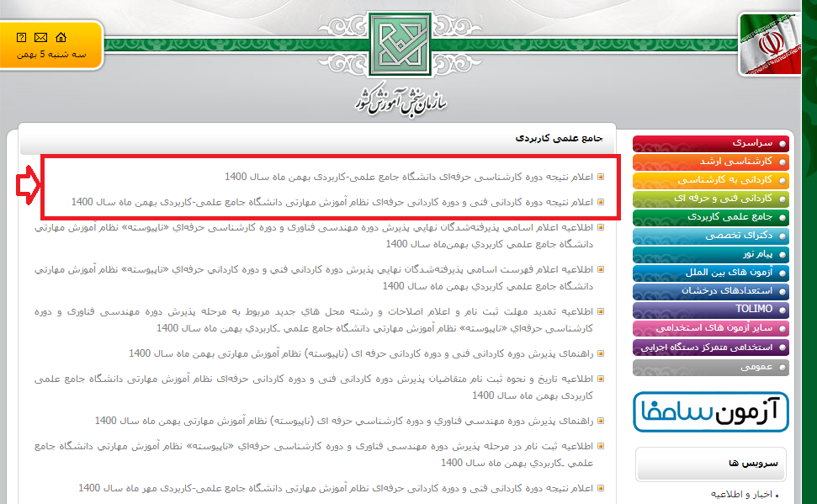Open جامع علمی کاربردی in sidebar menu
Screen dimensions: 817x504
(711, 217)
